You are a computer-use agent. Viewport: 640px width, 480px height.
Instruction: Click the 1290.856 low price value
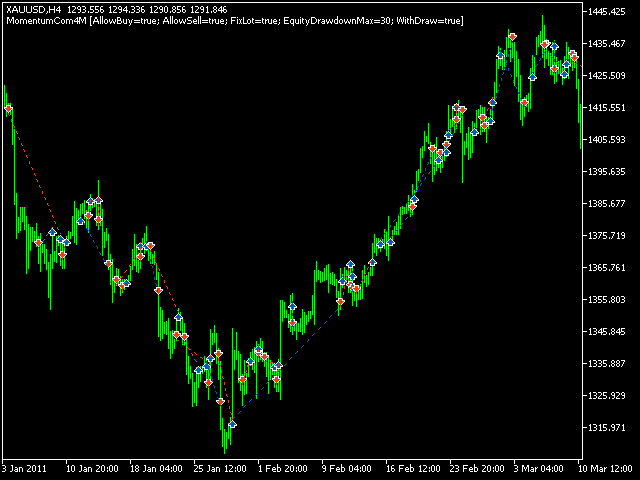point(167,9)
